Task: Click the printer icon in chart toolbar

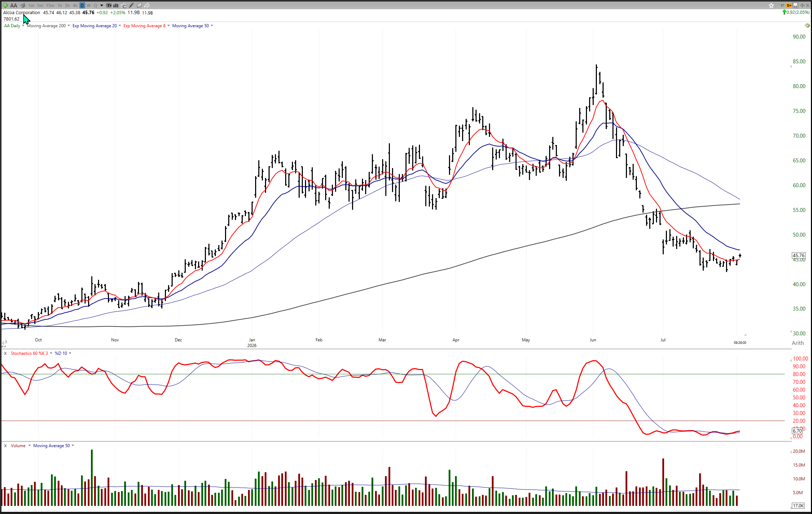Action: [x=23, y=5]
